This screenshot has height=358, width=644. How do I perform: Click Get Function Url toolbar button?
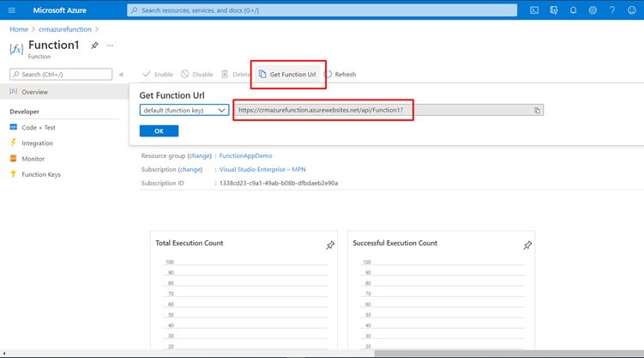point(287,75)
